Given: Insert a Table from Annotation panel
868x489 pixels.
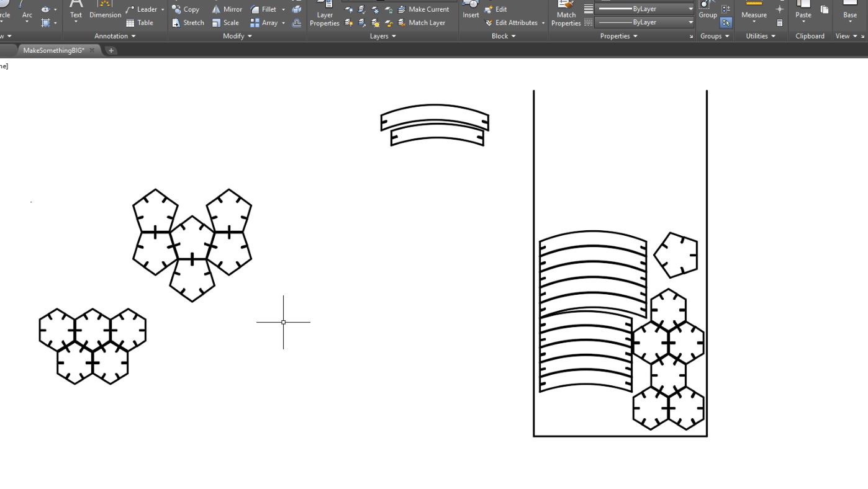Looking at the screenshot, I should [x=140, y=23].
